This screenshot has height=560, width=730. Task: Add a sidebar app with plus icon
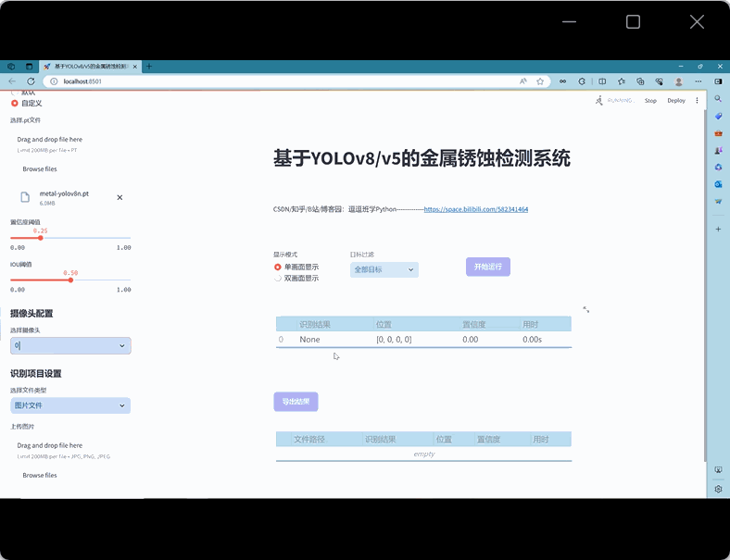pos(718,229)
